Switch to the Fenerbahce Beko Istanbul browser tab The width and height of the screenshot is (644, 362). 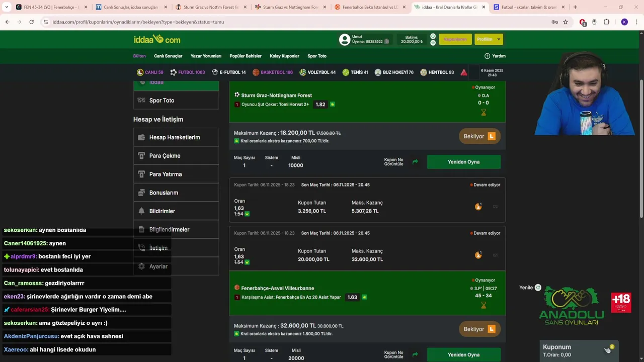pyautogui.click(x=370, y=7)
